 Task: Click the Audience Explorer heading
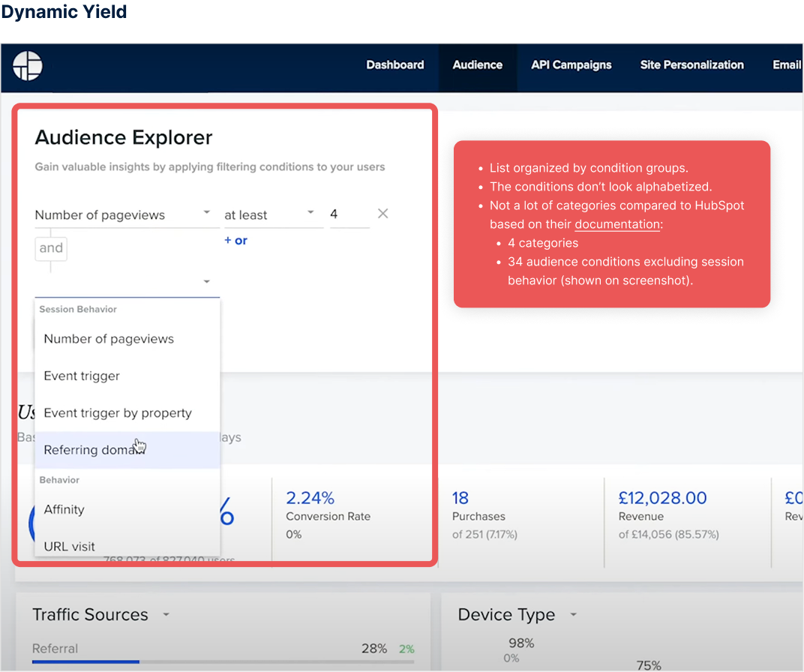tap(124, 137)
